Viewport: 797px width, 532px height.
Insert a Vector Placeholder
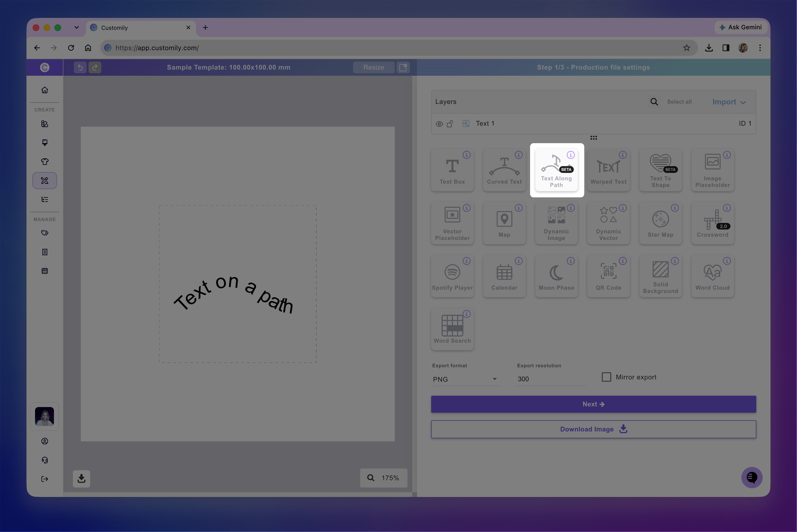452,223
